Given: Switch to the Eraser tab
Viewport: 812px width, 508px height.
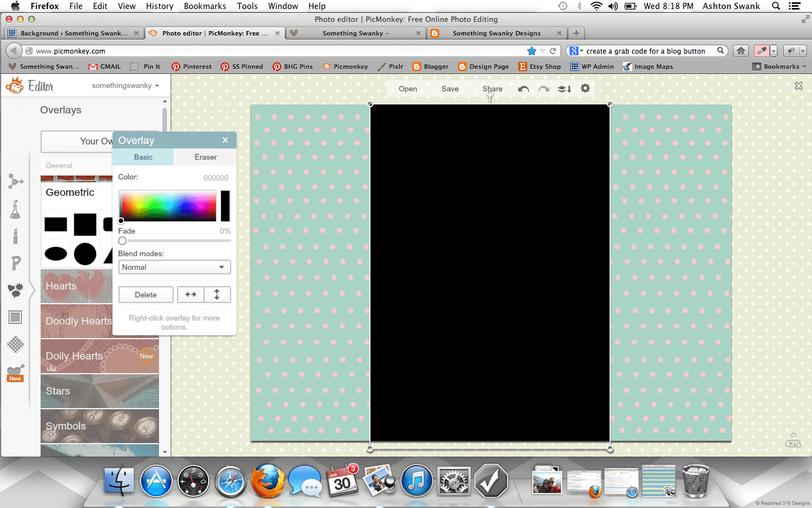Looking at the screenshot, I should coord(205,157).
